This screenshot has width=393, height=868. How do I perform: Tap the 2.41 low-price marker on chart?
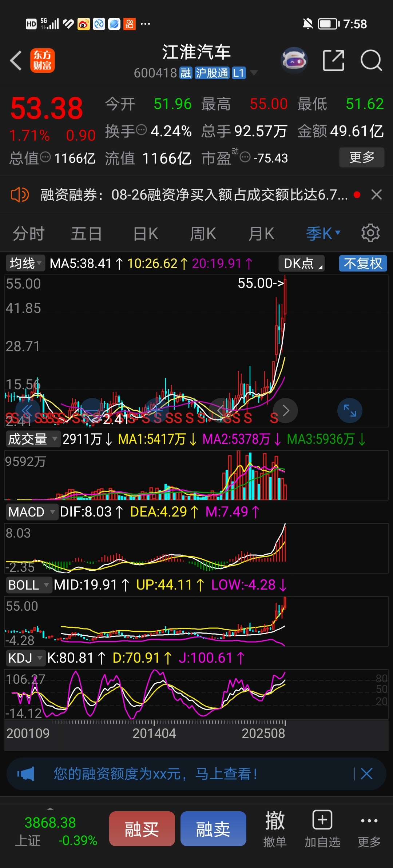110,419
